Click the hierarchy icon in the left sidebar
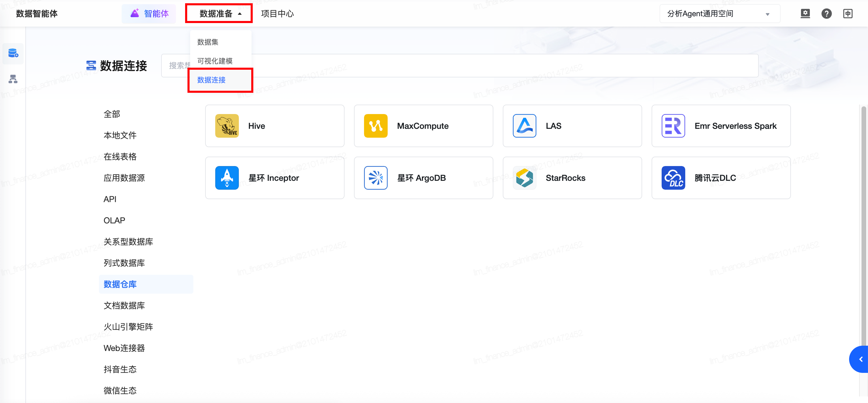 point(13,79)
